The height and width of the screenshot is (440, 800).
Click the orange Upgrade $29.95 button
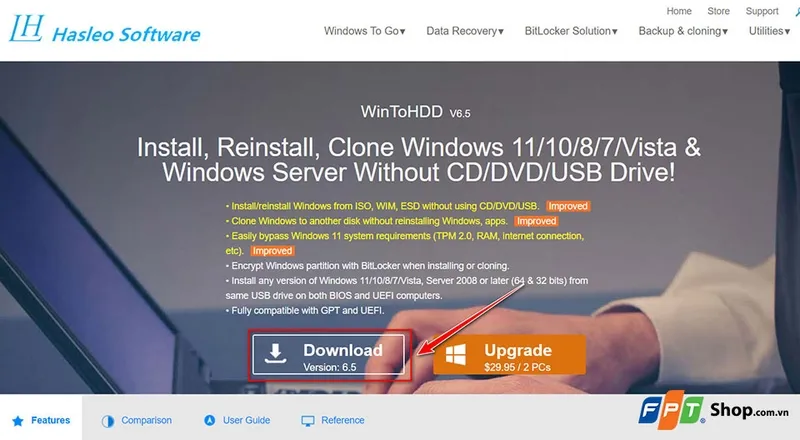pyautogui.click(x=509, y=355)
